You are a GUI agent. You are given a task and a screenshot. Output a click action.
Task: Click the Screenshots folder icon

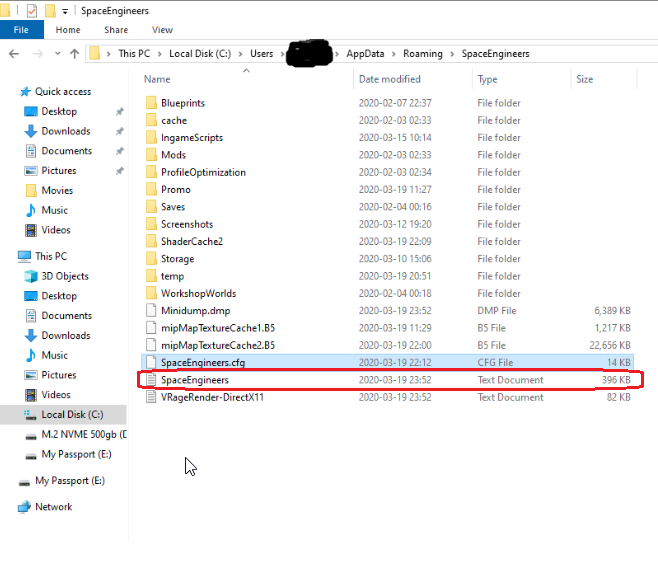point(151,224)
